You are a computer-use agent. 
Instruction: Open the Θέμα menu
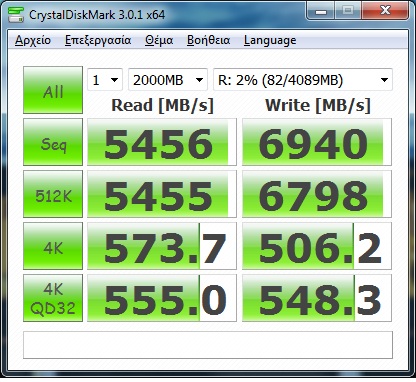pyautogui.click(x=159, y=40)
